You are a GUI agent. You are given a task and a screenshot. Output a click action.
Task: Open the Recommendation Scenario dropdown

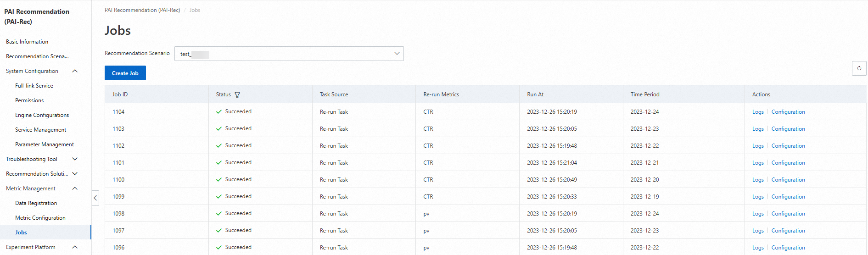pyautogui.click(x=289, y=54)
